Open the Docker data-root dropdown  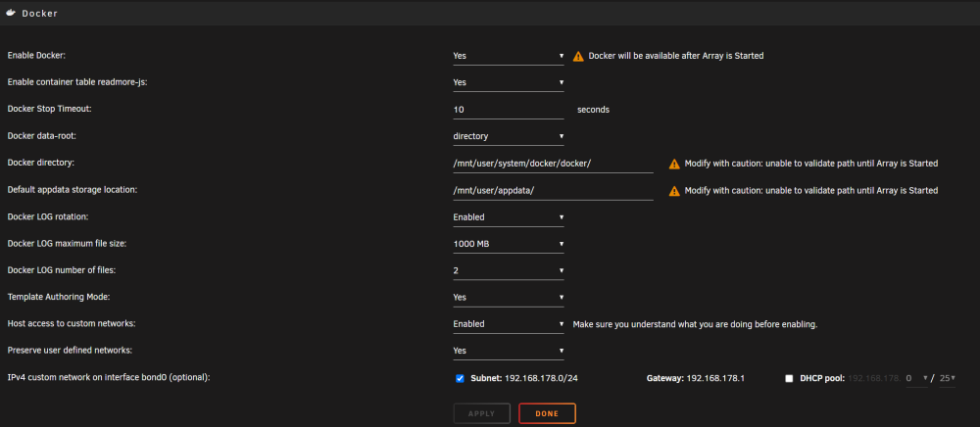coord(508,136)
